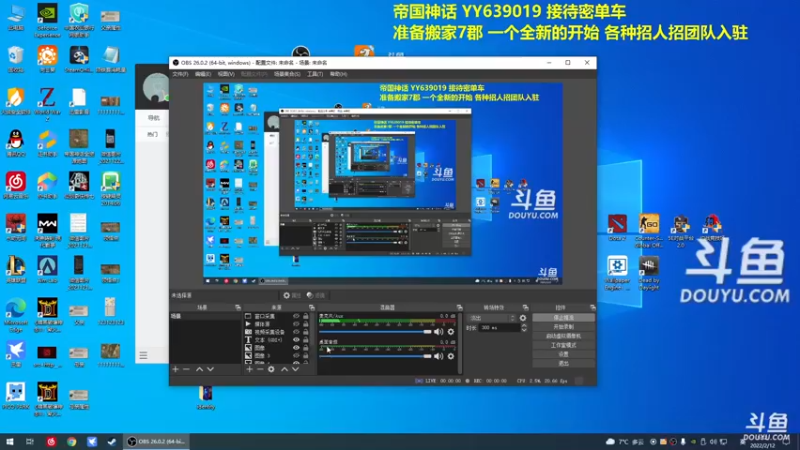The width and height of the screenshot is (800, 450).
Task: Open source properties with the 属性 gear button
Action: pos(292,295)
